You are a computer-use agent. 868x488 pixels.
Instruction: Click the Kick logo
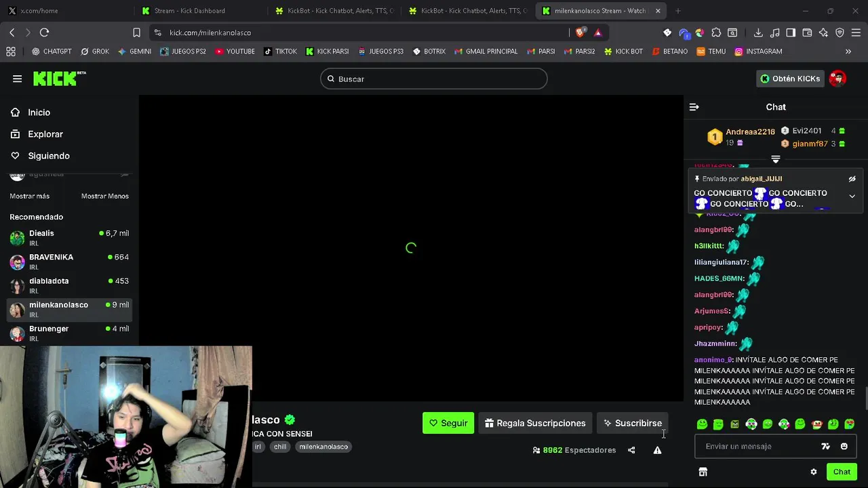coord(60,79)
